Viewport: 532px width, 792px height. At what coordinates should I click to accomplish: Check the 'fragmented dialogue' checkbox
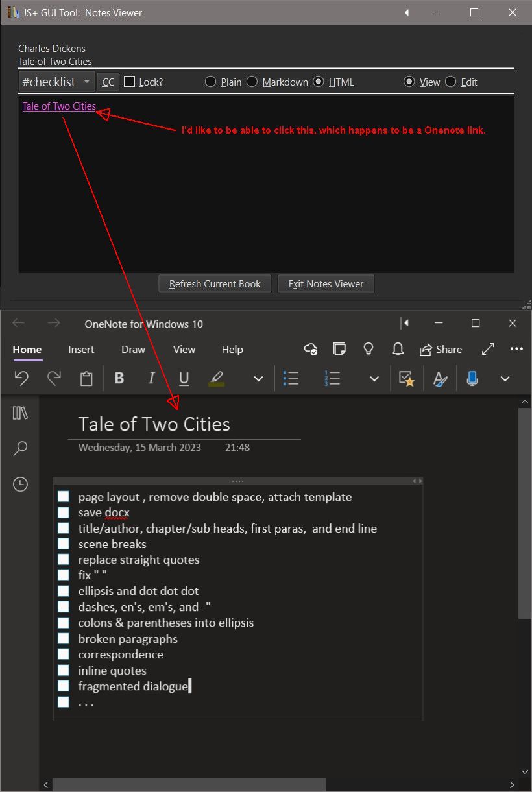point(63,686)
